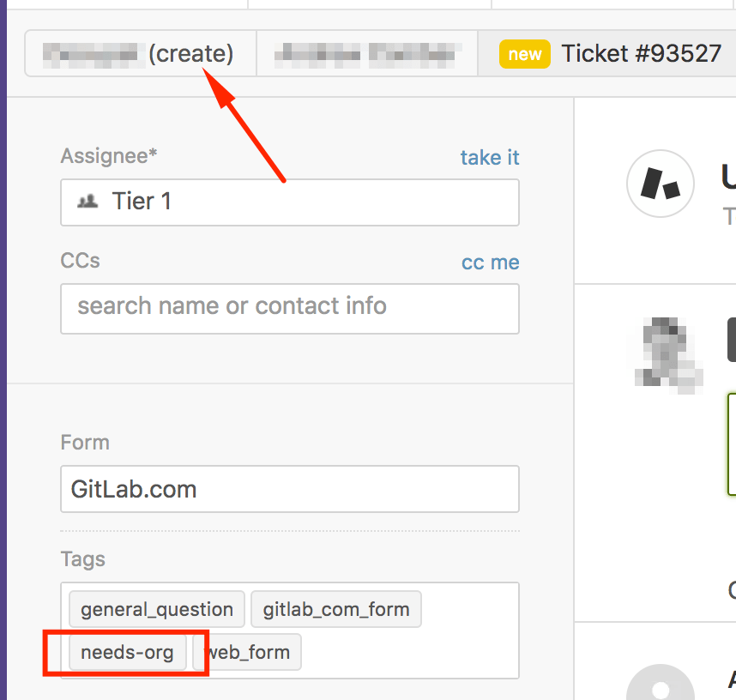Click the Zendesk logo avatar
The width and height of the screenshot is (736, 700).
(x=661, y=184)
